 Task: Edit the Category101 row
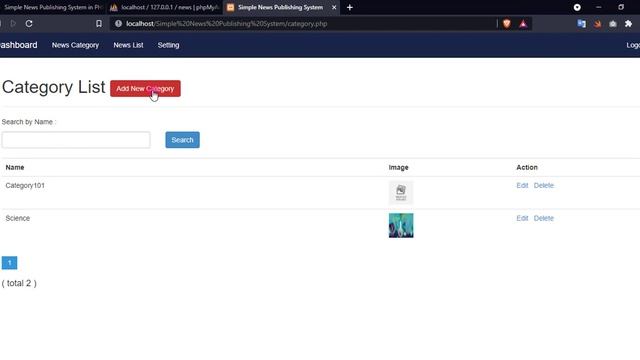pos(522,185)
